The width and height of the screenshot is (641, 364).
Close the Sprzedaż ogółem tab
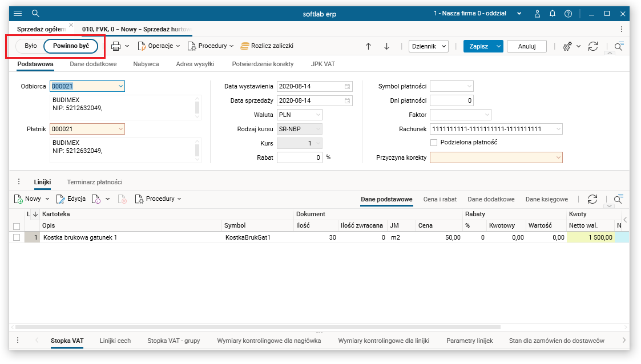coord(71,25)
